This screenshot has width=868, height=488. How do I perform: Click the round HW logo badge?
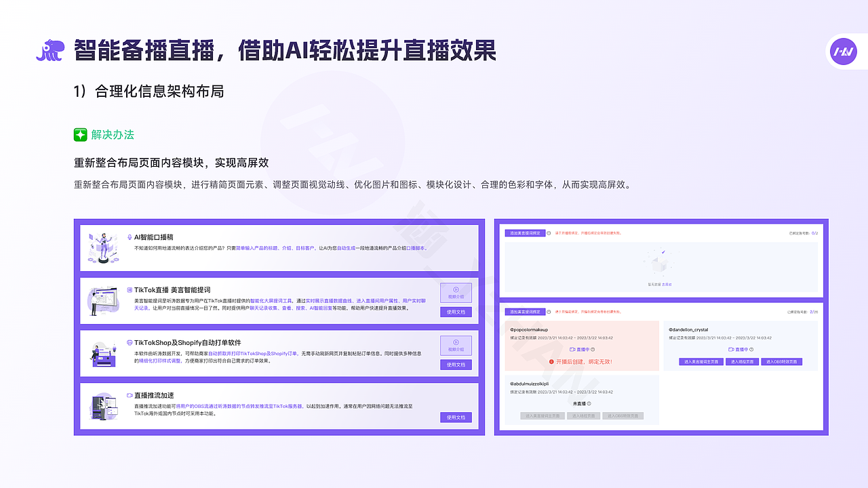(843, 52)
